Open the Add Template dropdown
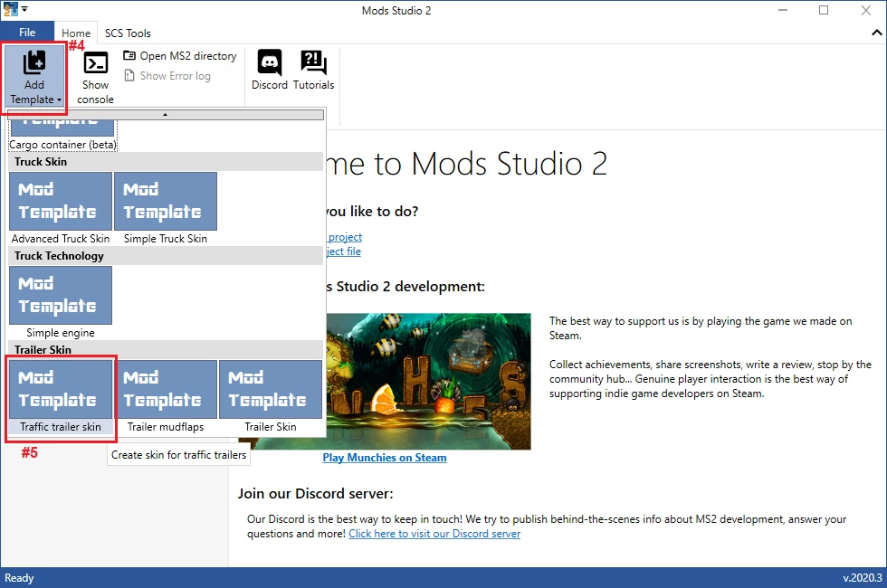 (34, 77)
